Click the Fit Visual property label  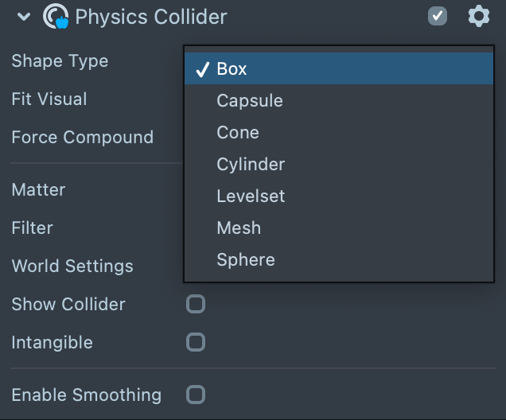click(x=49, y=99)
